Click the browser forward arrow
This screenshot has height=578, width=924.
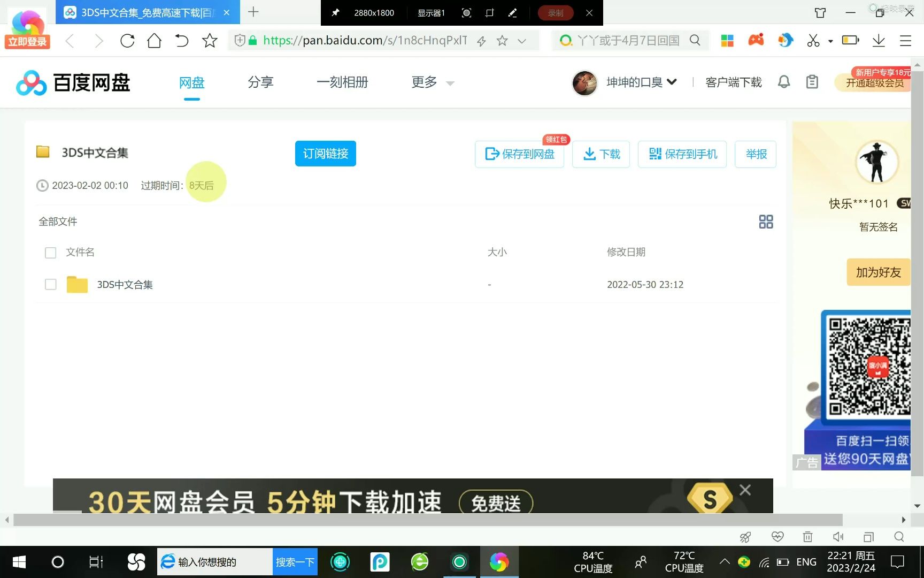coord(98,41)
